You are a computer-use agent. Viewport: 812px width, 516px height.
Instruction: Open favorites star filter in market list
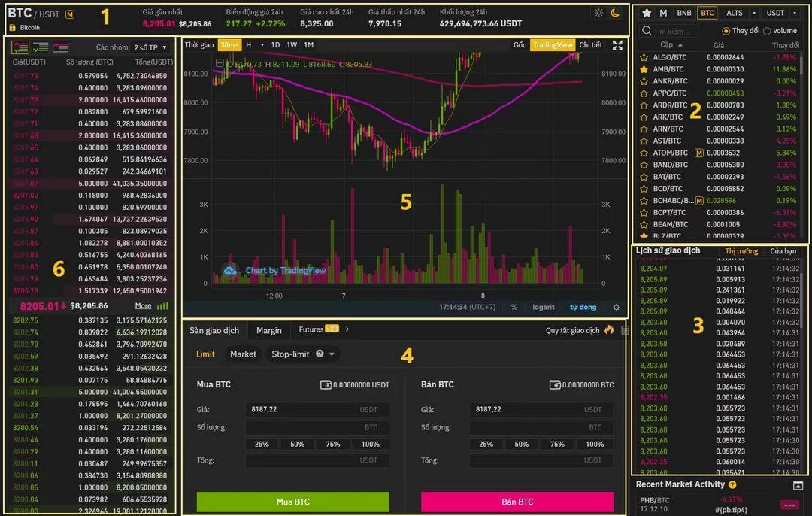coord(647,13)
